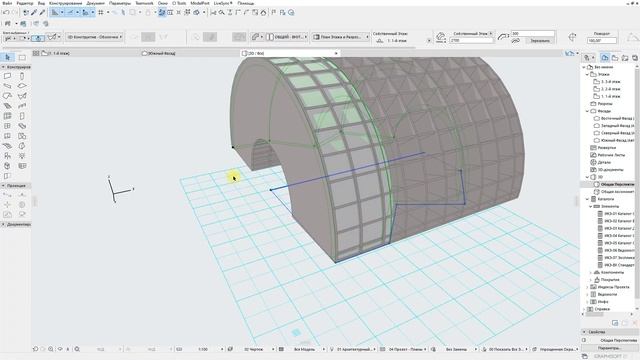Image resolution: width=640 pixels, height=360 pixels.
Task: Switch to the 1. 1-й этаж tab
Action: click(55, 53)
